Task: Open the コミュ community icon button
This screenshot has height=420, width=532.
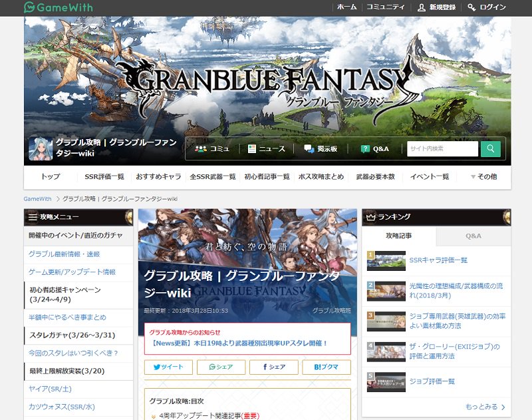Action: click(x=212, y=148)
